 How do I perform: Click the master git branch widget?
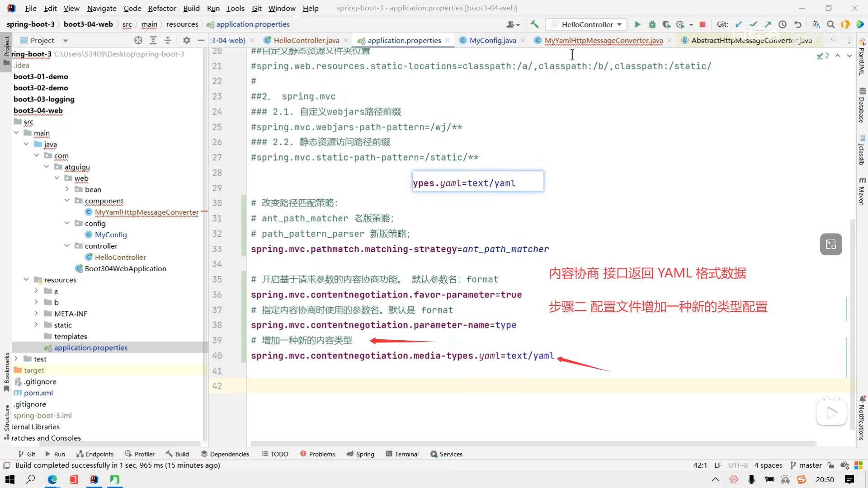806,465
